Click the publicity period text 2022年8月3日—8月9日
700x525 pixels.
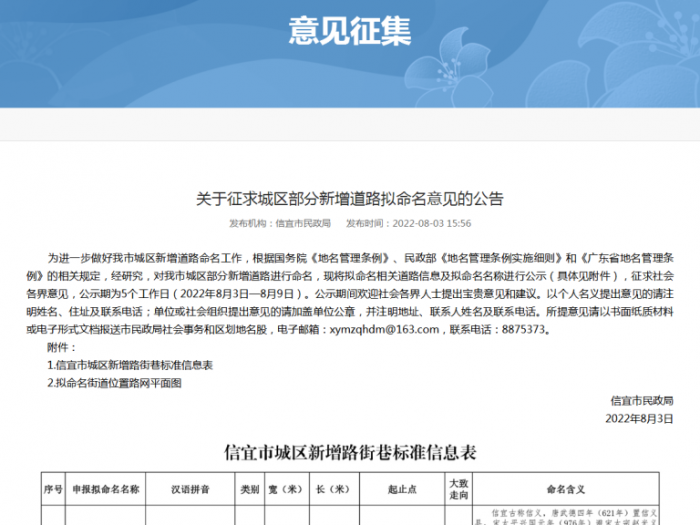[237, 294]
